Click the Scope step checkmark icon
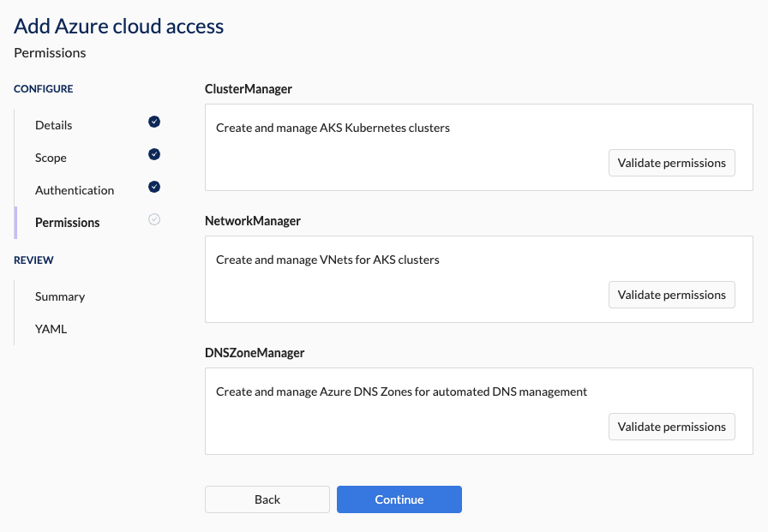768x532 pixels. (x=154, y=155)
